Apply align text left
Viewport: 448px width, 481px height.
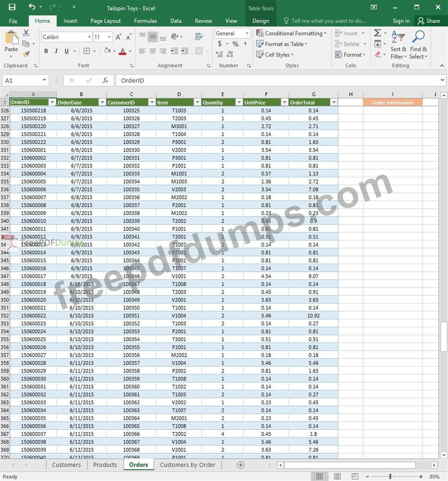(x=142, y=51)
